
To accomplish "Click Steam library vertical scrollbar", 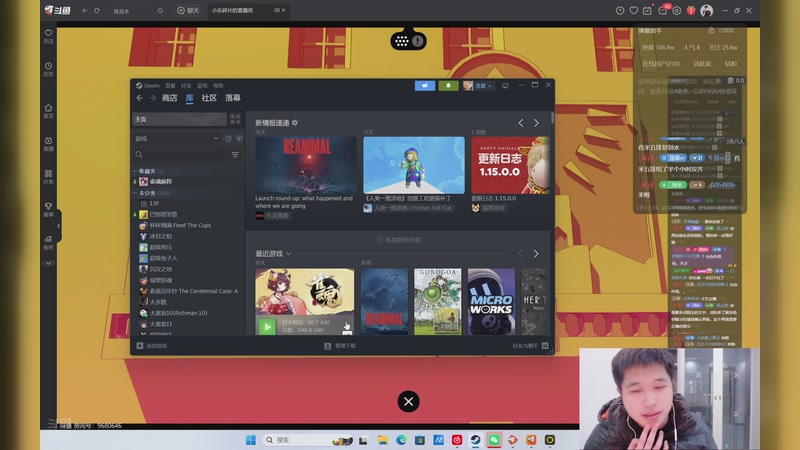I will [552, 118].
